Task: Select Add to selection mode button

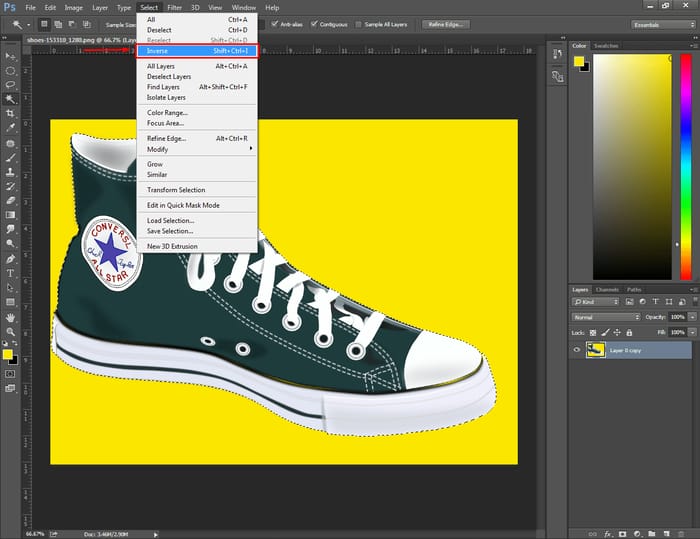Action: click(58, 24)
